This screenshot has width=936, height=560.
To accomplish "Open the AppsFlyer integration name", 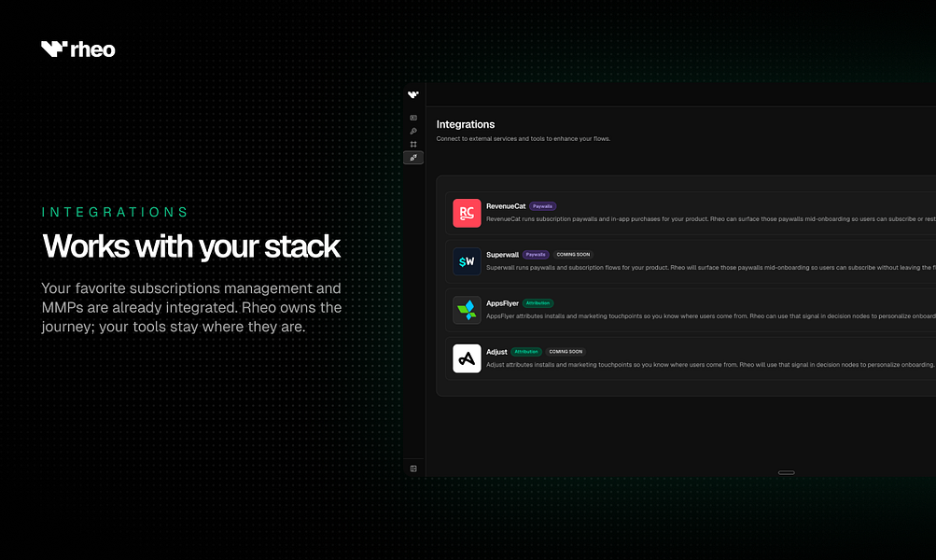I will [502, 303].
